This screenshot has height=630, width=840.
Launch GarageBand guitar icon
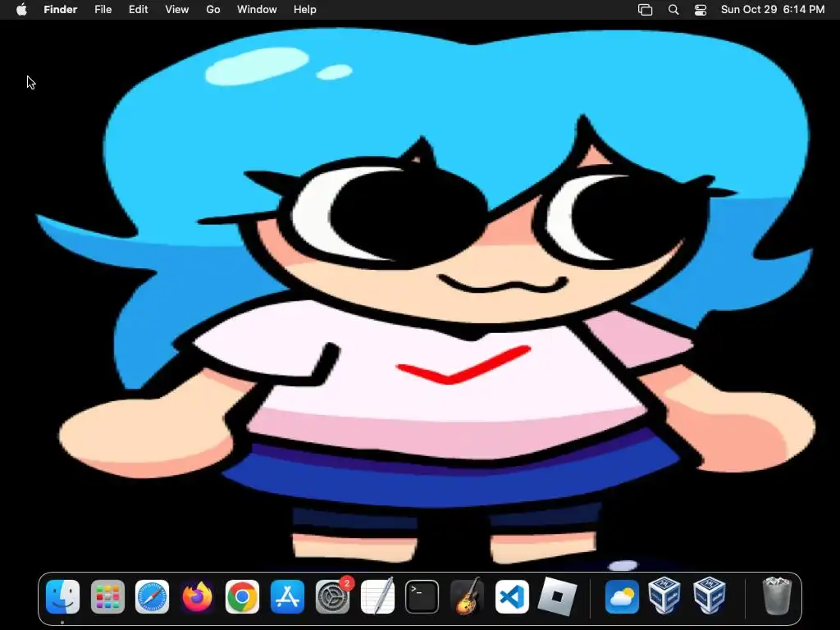[467, 597]
